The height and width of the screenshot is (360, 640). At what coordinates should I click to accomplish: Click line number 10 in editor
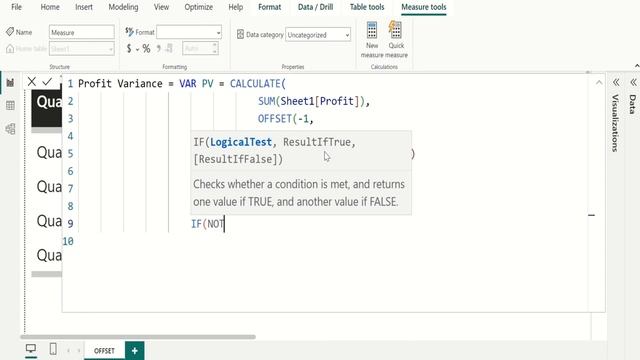point(68,241)
